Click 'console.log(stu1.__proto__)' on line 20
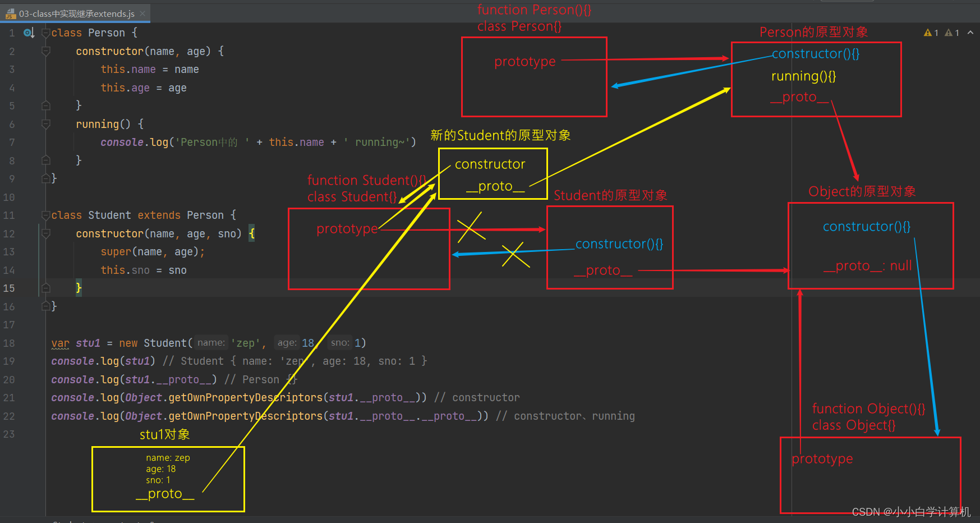The image size is (980, 523). click(x=134, y=379)
